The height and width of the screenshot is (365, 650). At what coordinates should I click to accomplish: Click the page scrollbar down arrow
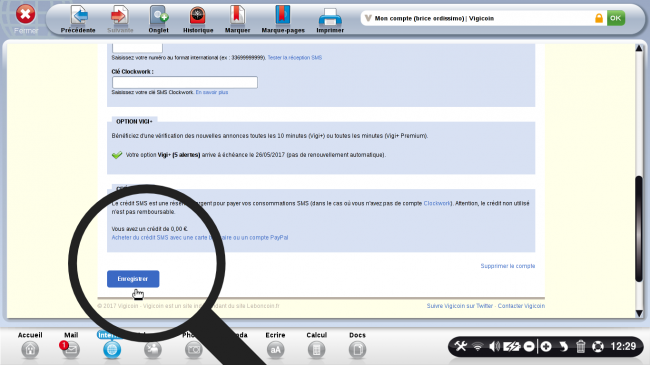tap(639, 313)
